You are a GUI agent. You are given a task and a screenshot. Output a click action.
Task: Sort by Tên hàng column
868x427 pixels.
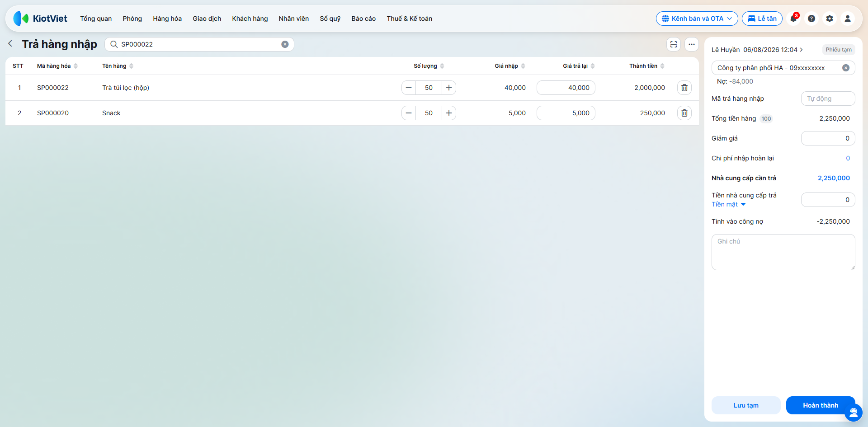click(118, 66)
